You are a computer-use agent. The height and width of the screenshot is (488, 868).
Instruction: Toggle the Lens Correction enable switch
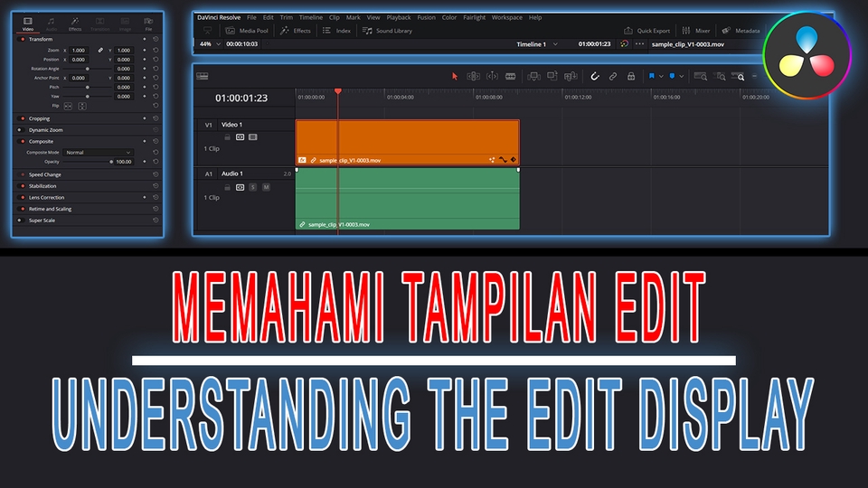pos(22,198)
